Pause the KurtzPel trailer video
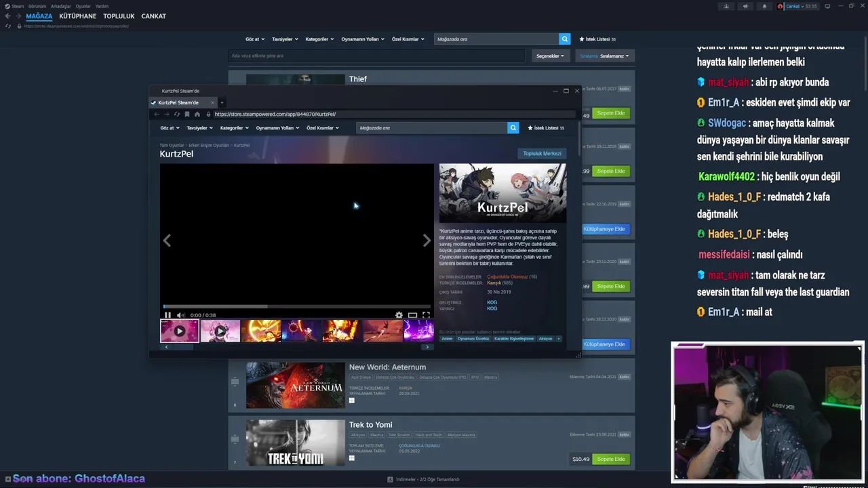The height and width of the screenshot is (488, 868). tap(167, 315)
